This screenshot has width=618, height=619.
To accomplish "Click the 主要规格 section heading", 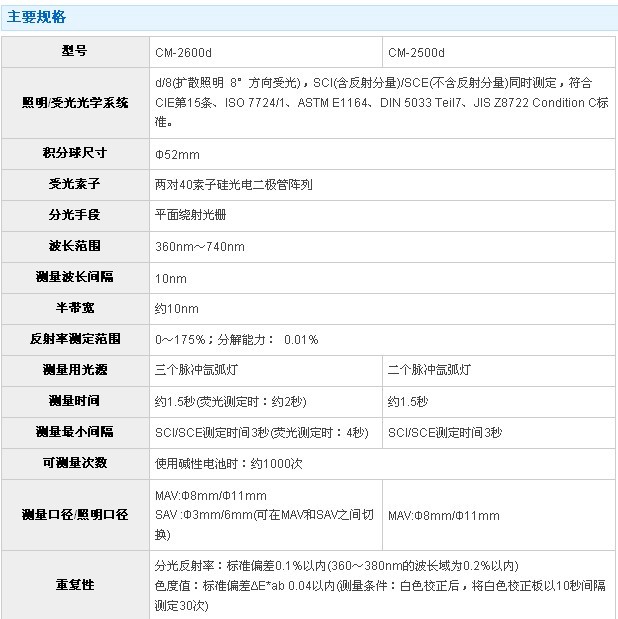I will tap(40, 18).
